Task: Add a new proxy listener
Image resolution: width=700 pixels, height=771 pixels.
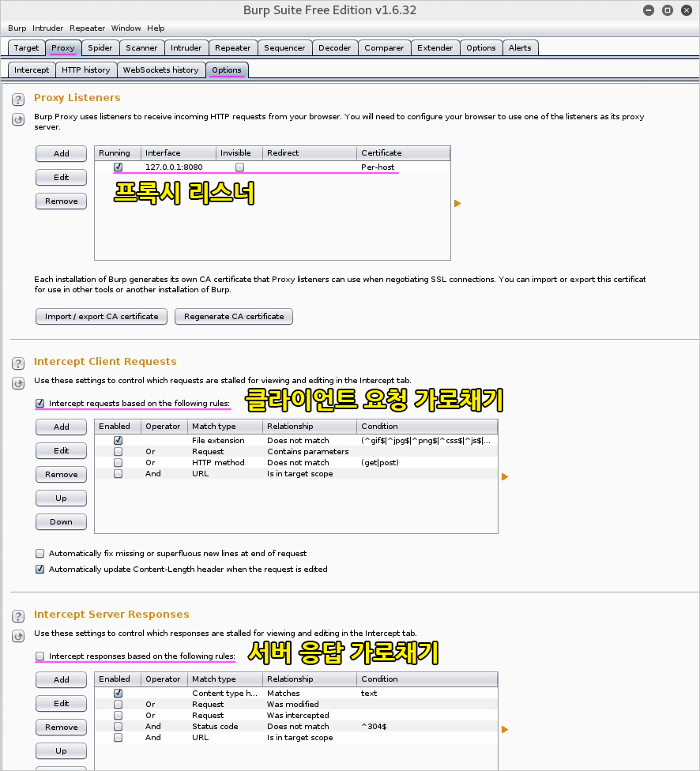Action: coord(61,153)
